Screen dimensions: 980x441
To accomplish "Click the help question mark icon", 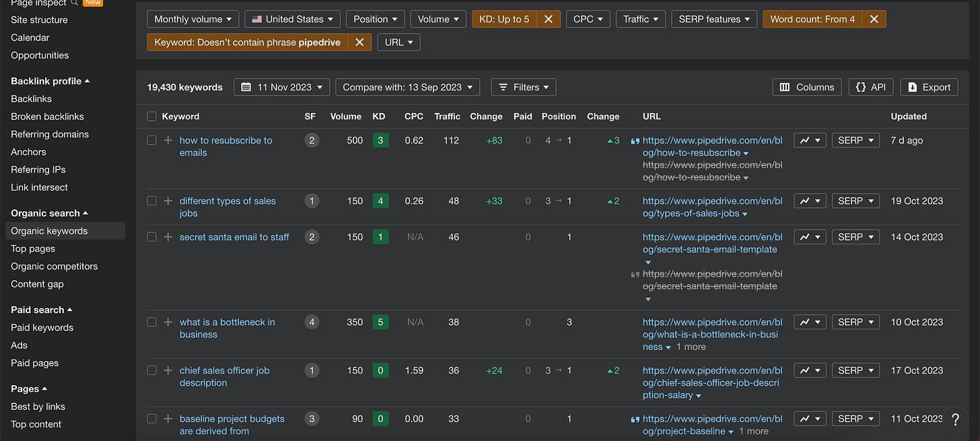I will [x=955, y=419].
